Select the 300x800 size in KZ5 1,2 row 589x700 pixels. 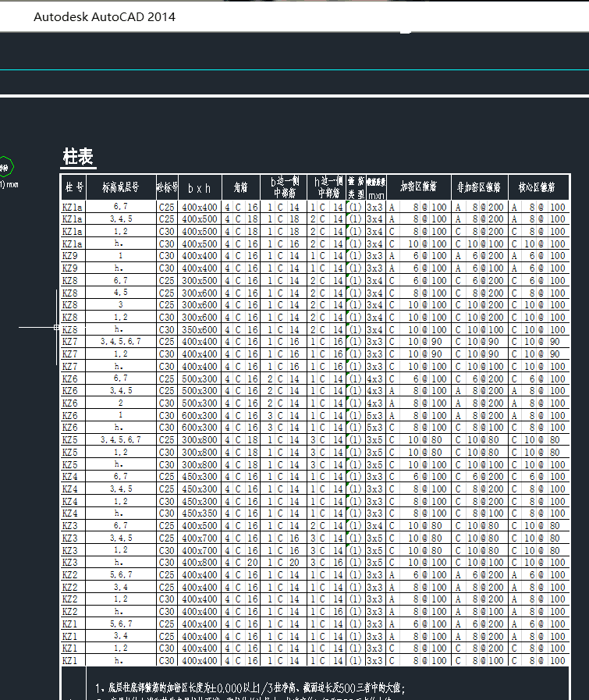click(200, 453)
